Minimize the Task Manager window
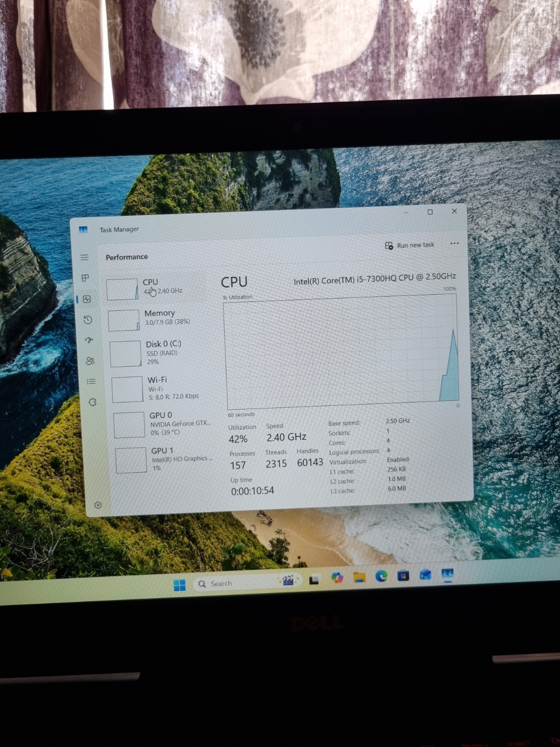Image resolution: width=560 pixels, height=747 pixels. click(406, 212)
